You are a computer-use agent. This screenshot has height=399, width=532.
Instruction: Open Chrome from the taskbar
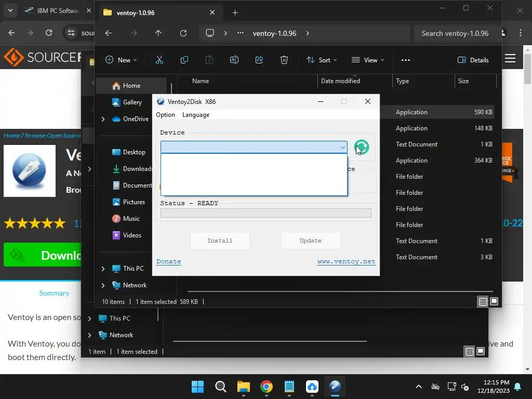point(267,387)
